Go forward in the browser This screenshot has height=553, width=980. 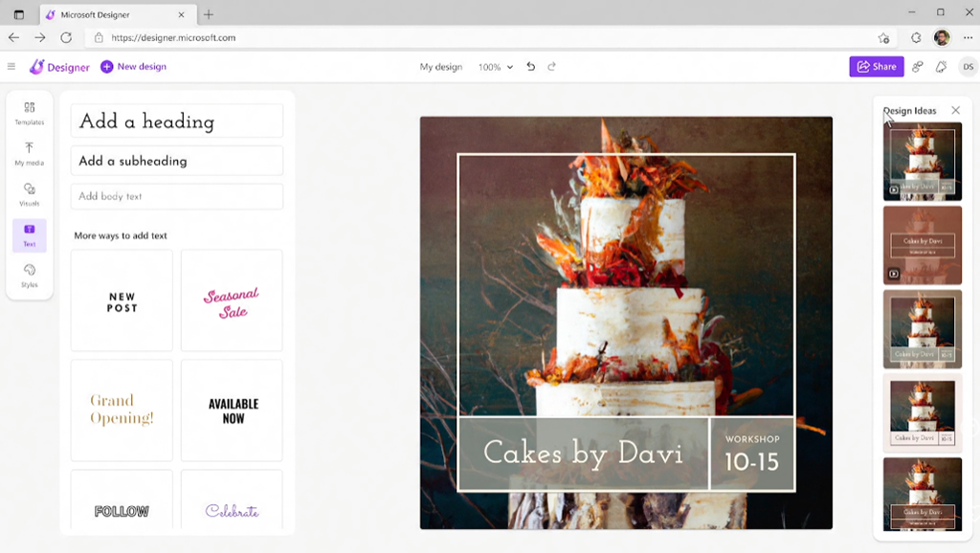[40, 37]
